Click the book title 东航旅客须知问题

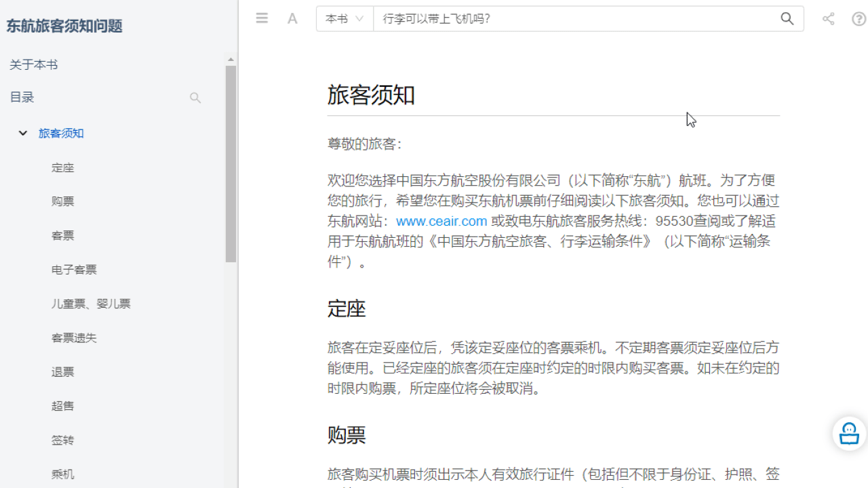64,26
